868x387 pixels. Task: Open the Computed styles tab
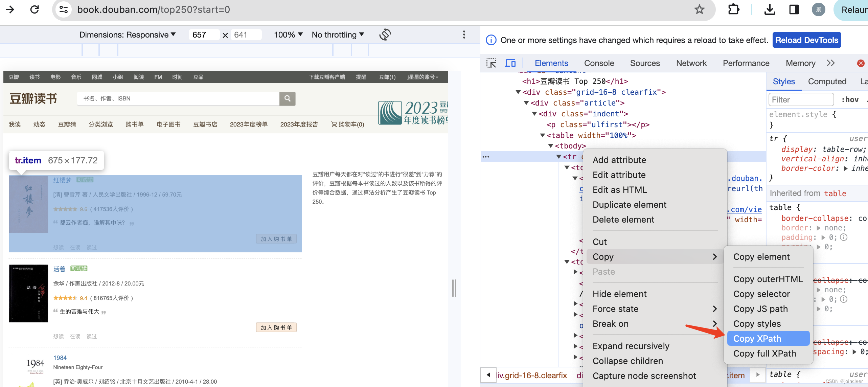pyautogui.click(x=827, y=82)
